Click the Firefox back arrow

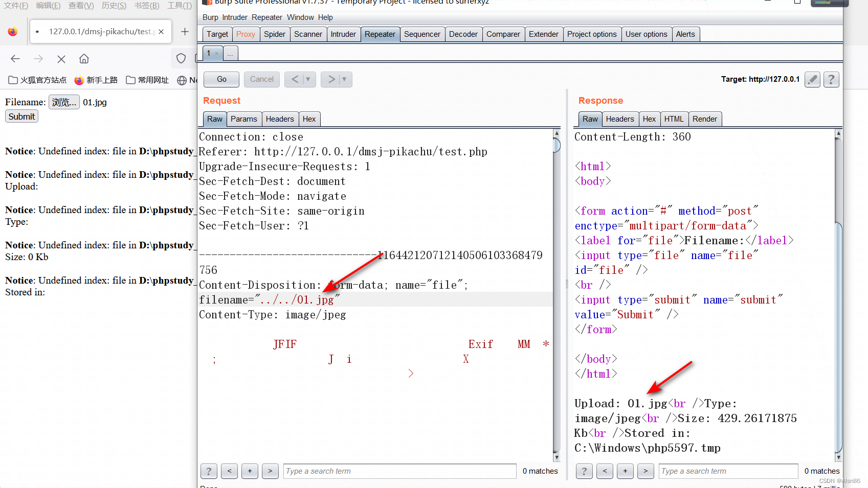coord(15,59)
